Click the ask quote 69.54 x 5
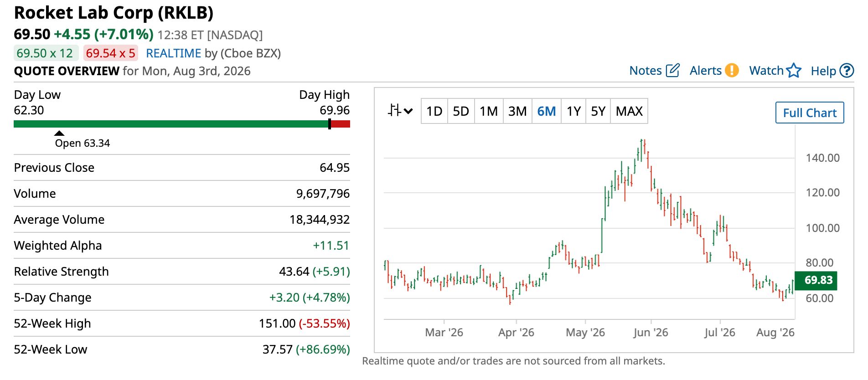The image size is (868, 380). coord(110,53)
